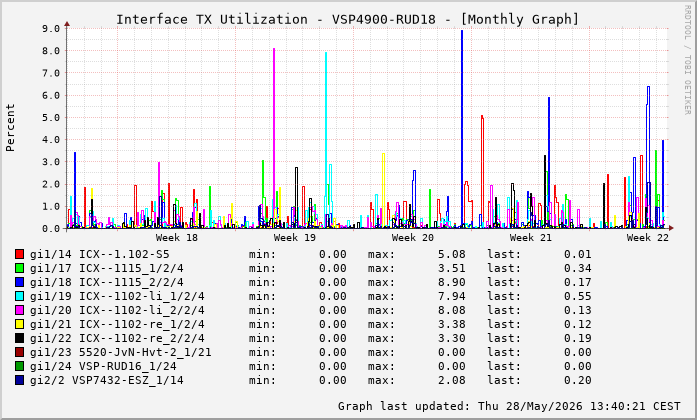Click max value 7.94 for gi1/19
This screenshot has width=697, height=420.
click(452, 296)
